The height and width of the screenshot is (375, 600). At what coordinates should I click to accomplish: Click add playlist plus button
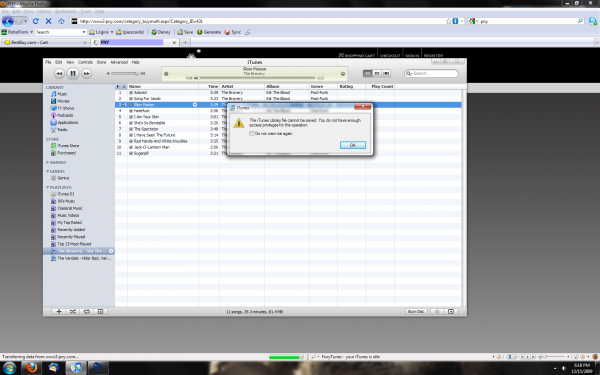pos(59,311)
